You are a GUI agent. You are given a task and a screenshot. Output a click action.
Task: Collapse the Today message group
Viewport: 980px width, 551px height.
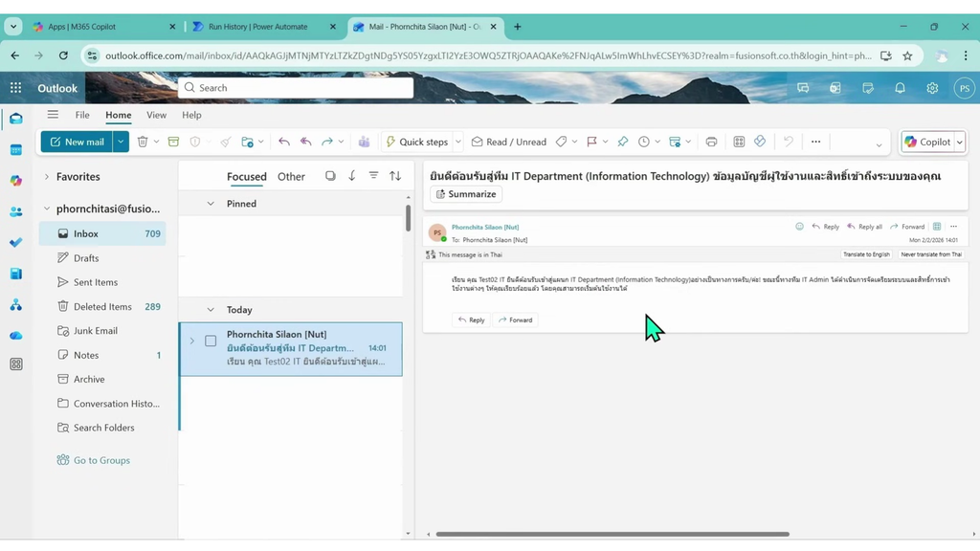(x=211, y=310)
